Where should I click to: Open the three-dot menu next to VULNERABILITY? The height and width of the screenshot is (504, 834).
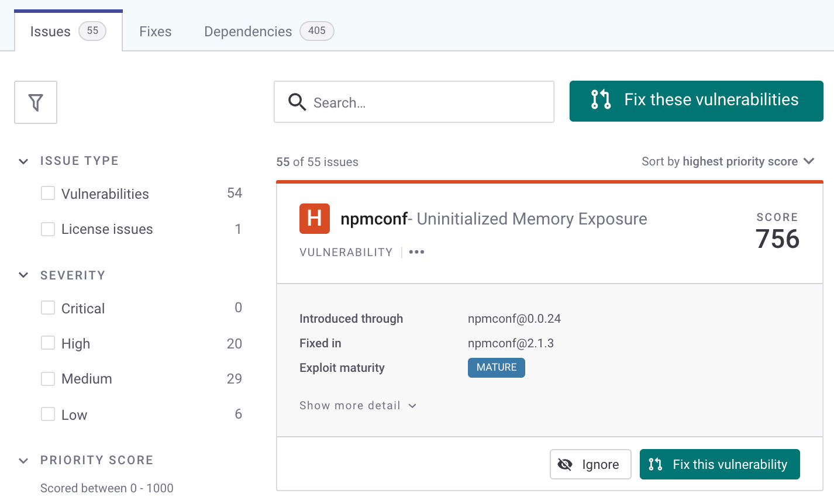pyautogui.click(x=416, y=251)
